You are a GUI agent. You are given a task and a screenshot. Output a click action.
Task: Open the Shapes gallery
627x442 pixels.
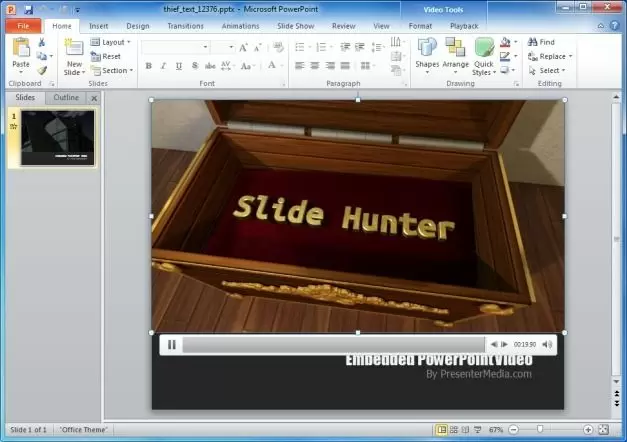point(427,54)
